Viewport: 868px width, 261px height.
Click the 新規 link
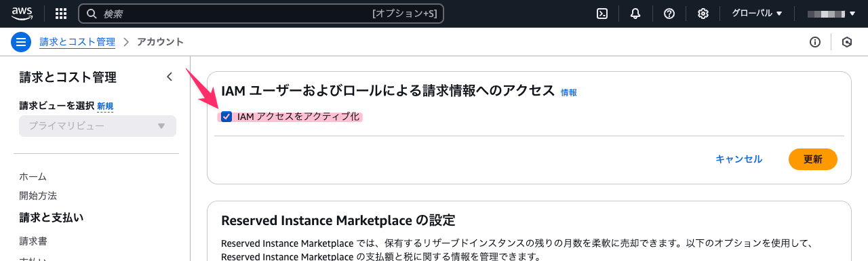105,106
